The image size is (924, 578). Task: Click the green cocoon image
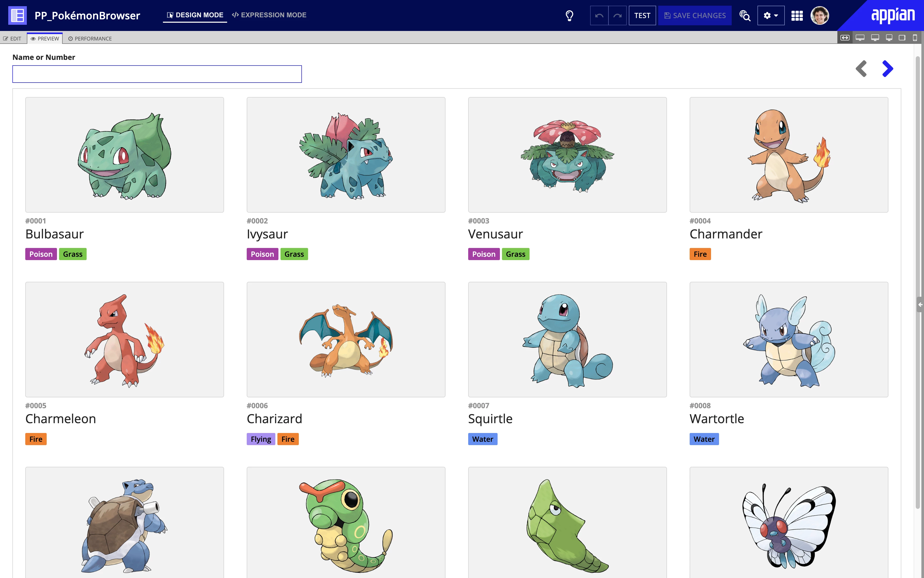(567, 523)
